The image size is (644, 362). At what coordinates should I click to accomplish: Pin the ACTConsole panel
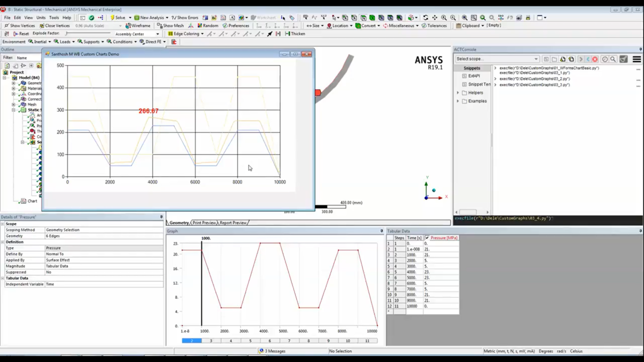[x=640, y=49]
